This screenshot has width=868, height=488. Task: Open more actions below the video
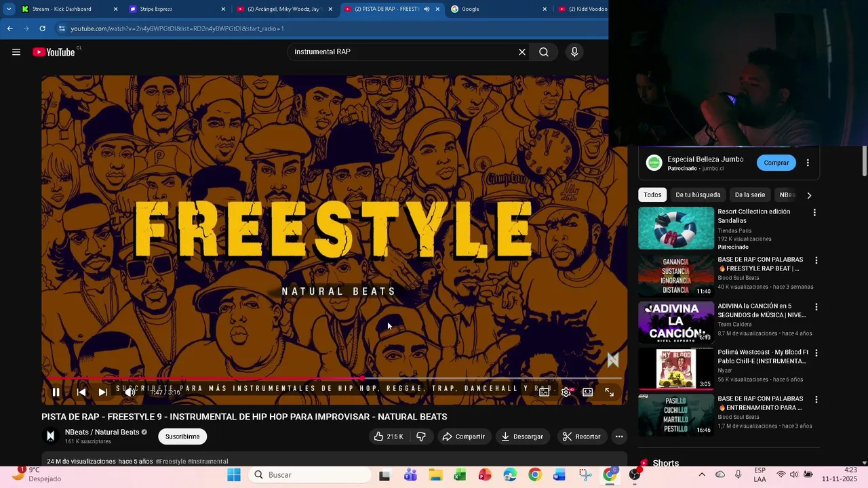[619, 436]
